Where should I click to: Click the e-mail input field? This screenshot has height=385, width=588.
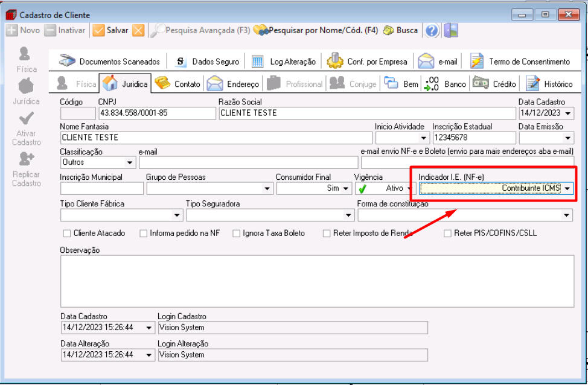pyautogui.click(x=249, y=163)
